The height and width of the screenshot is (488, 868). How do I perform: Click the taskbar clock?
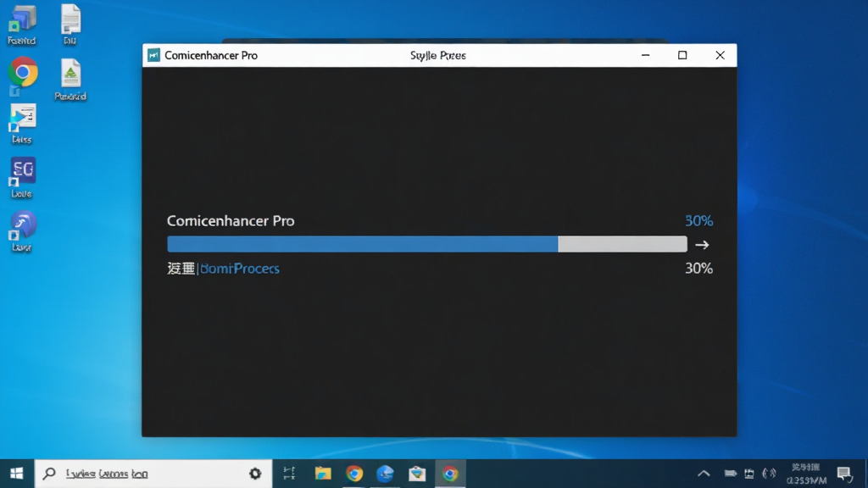coord(806,474)
